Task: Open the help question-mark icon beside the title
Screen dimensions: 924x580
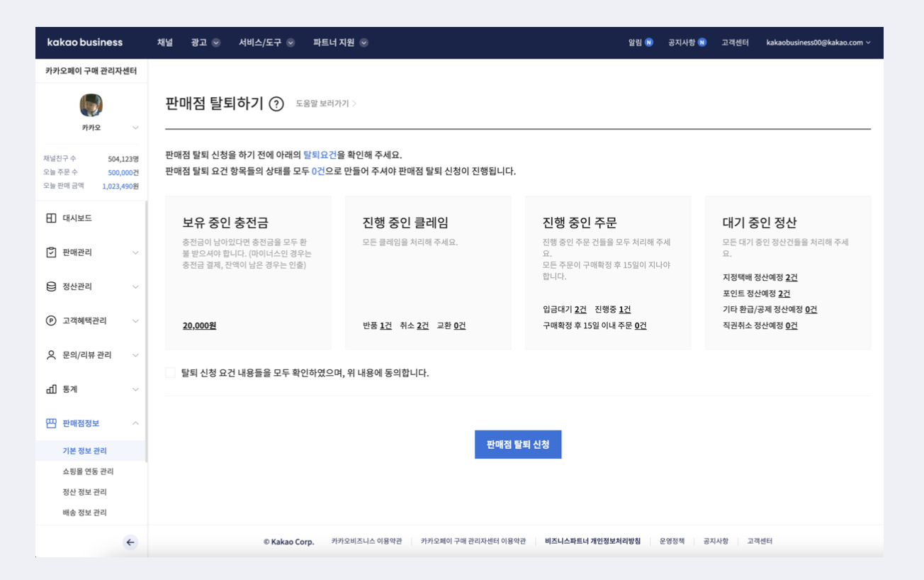Action: [277, 104]
